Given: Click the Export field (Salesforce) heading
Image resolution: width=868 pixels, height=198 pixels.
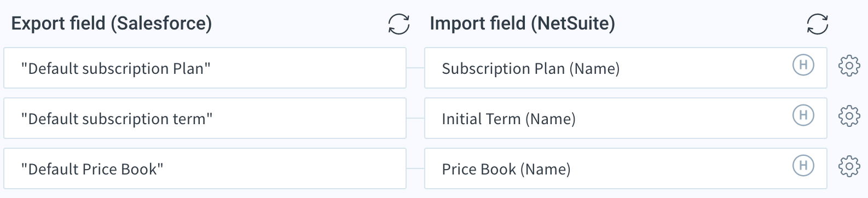Looking at the screenshot, I should (x=112, y=24).
